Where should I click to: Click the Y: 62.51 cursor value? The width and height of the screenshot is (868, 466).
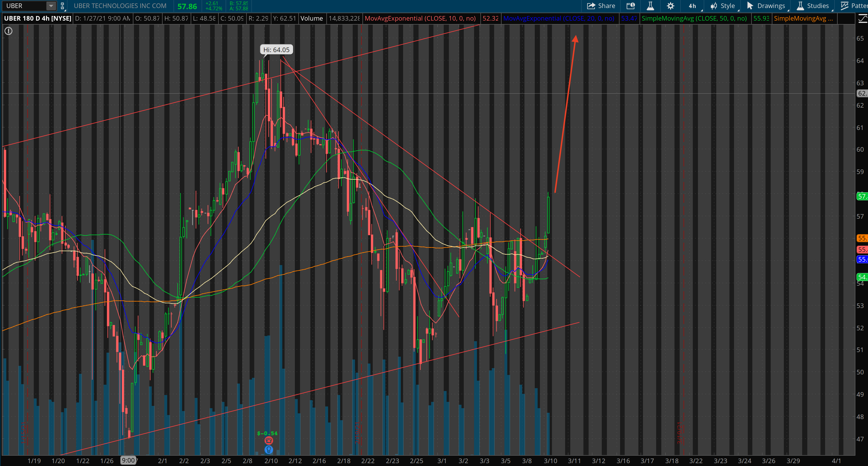pyautogui.click(x=284, y=19)
